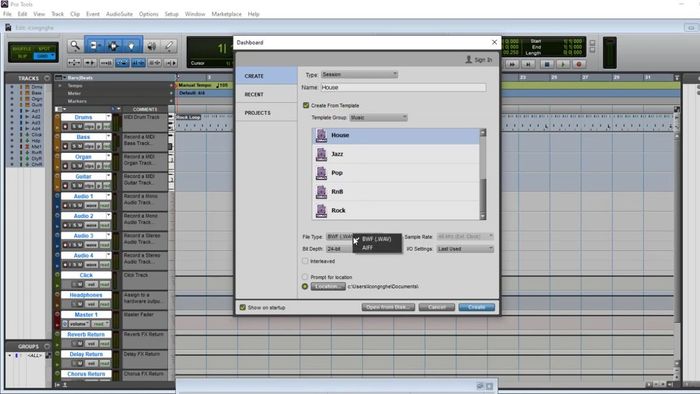Click the template list scroll up arrow
This screenshot has height=394, width=700.
483,133
